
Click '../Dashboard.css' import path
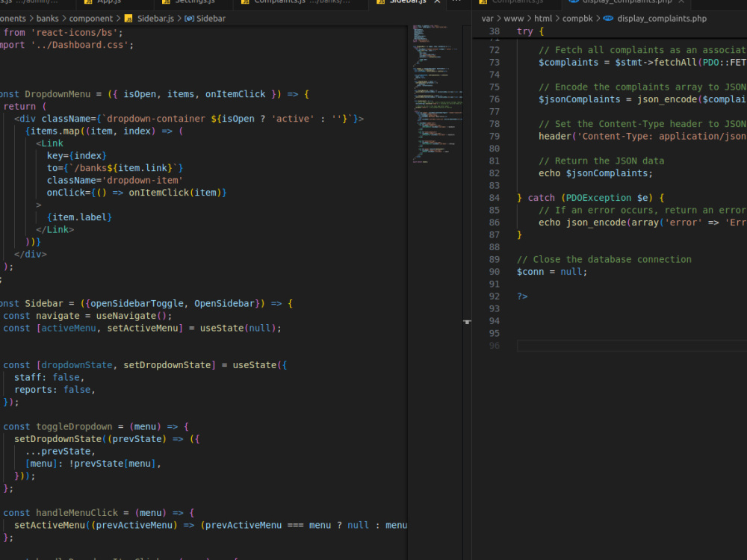(80, 45)
